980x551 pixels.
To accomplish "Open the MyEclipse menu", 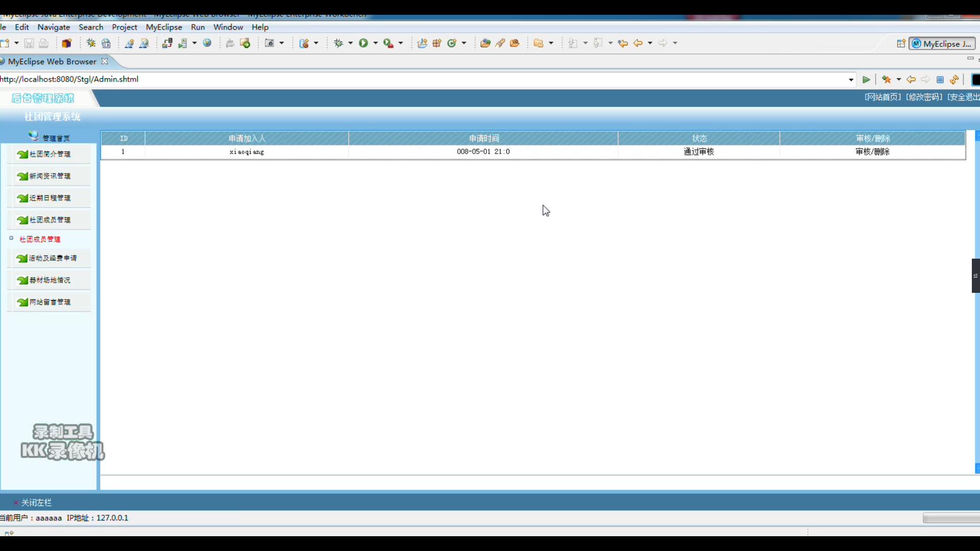I will pyautogui.click(x=164, y=27).
